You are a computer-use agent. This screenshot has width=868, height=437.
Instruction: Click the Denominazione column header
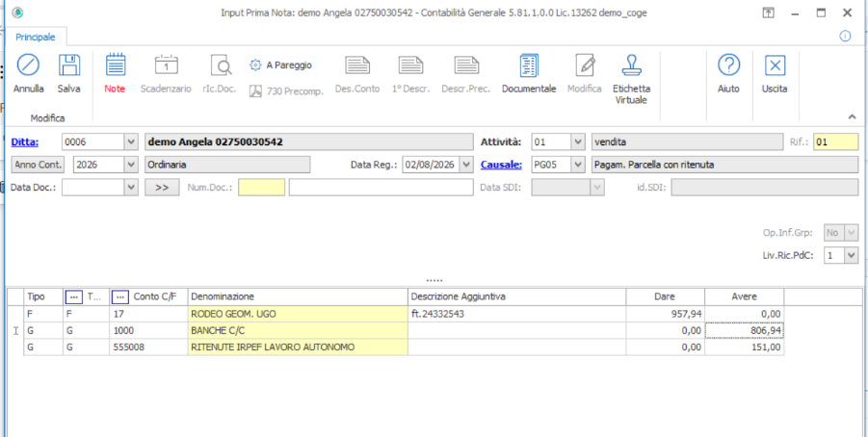click(298, 296)
